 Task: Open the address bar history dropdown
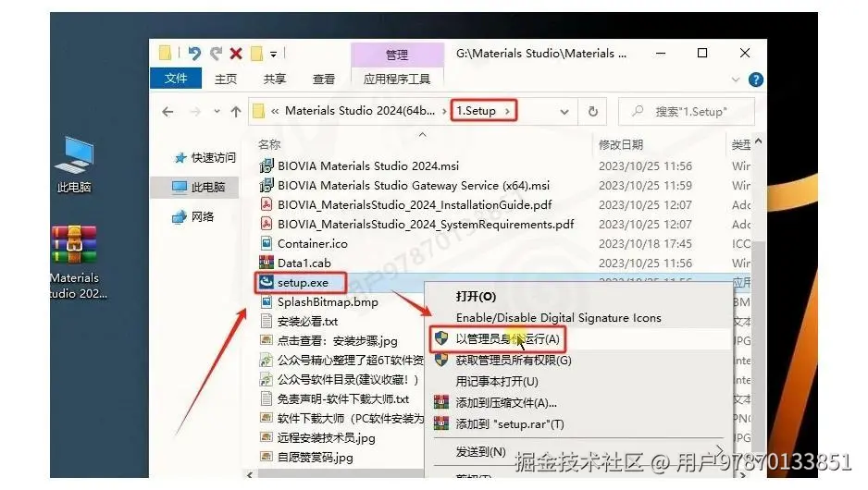pyautogui.click(x=564, y=112)
